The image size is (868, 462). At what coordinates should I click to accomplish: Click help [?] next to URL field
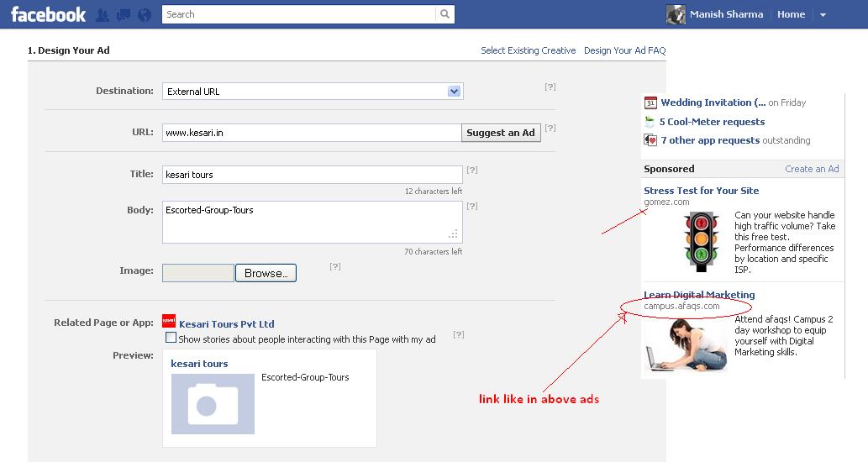tap(550, 128)
